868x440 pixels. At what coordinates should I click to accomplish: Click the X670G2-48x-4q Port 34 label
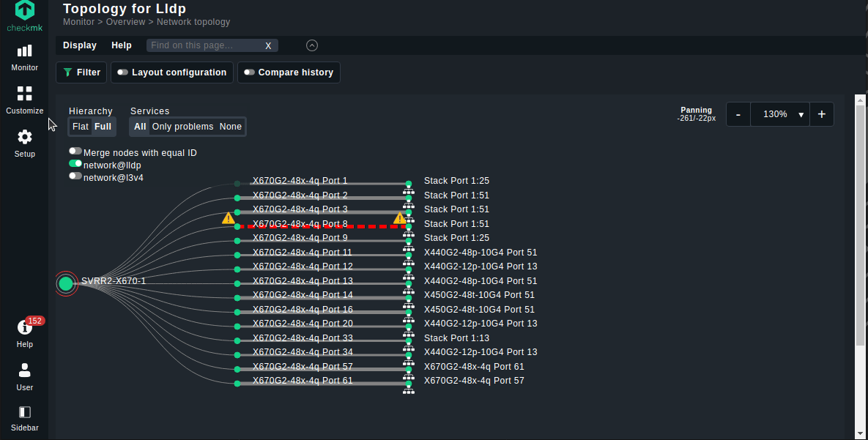[303, 352]
